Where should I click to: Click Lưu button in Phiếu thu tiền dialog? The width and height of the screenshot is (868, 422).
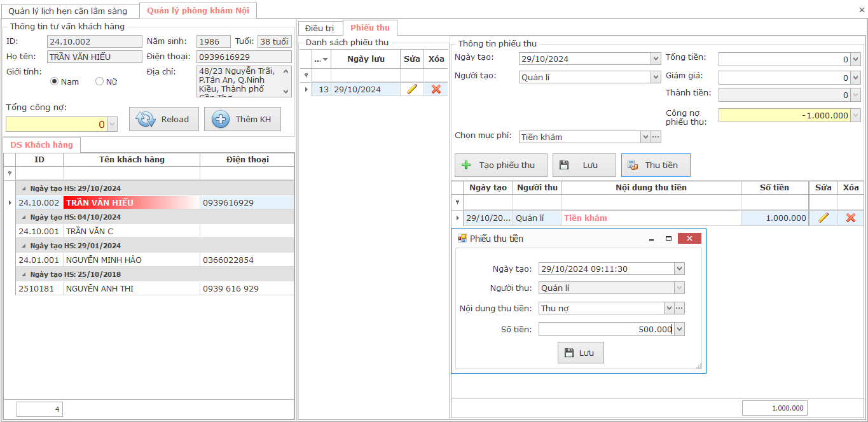(581, 353)
